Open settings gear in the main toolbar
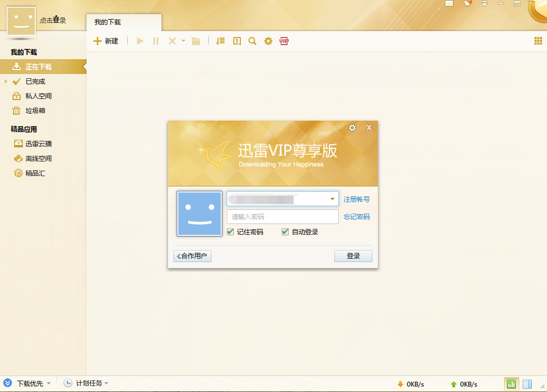This screenshot has width=547, height=392. tap(268, 41)
